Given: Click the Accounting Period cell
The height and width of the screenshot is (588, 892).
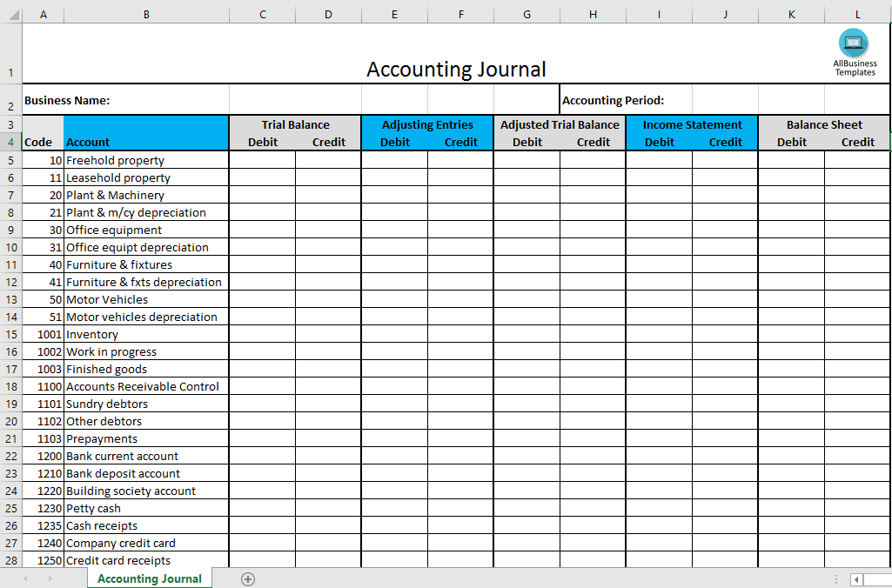Looking at the screenshot, I should [613, 100].
